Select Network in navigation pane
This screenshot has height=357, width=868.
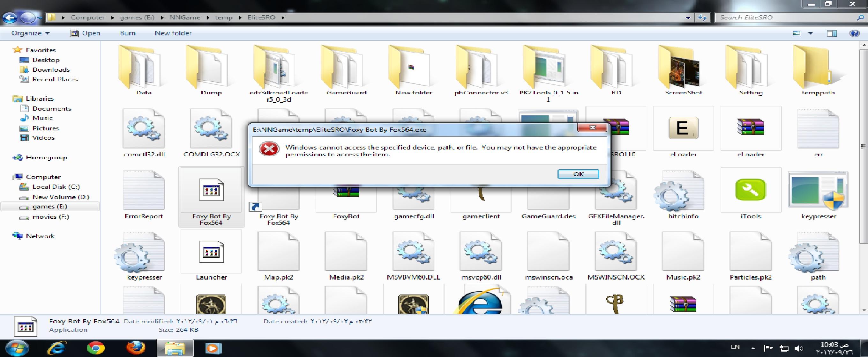[x=40, y=236]
